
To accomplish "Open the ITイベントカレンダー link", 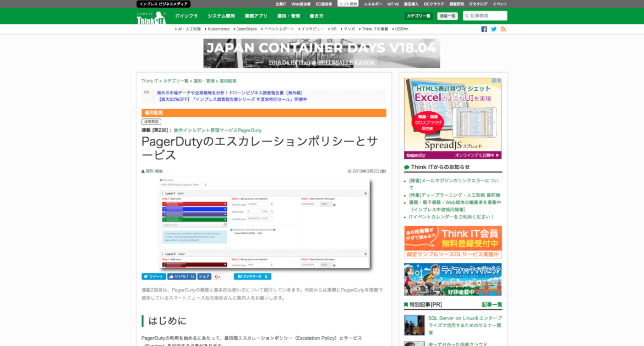I will (x=451, y=217).
